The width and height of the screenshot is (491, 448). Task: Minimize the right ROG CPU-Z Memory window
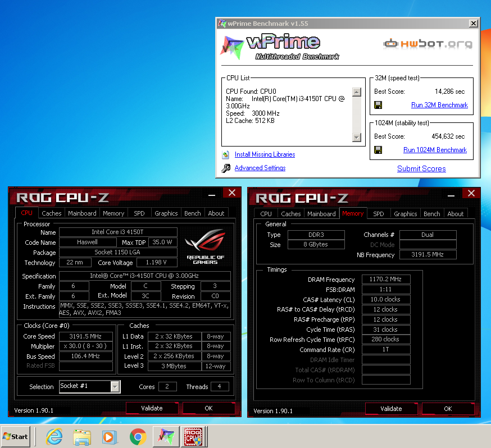(x=451, y=195)
